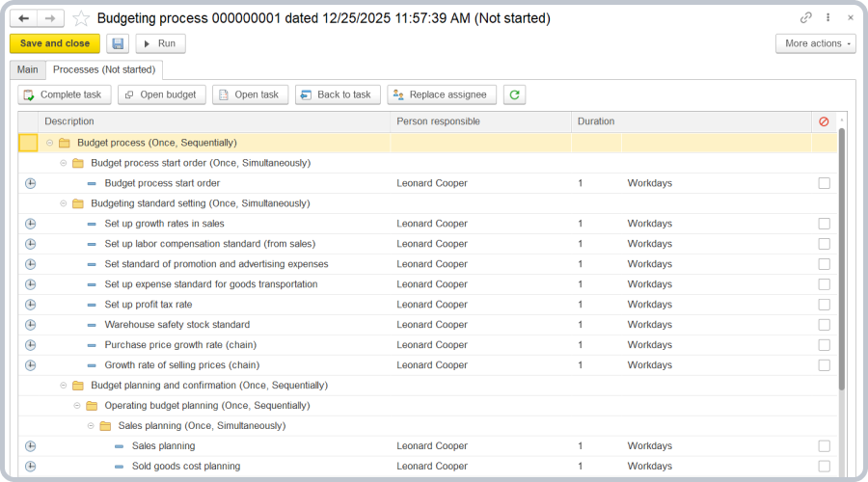Navigate back with the left arrow
868x482 pixels.
(24, 18)
